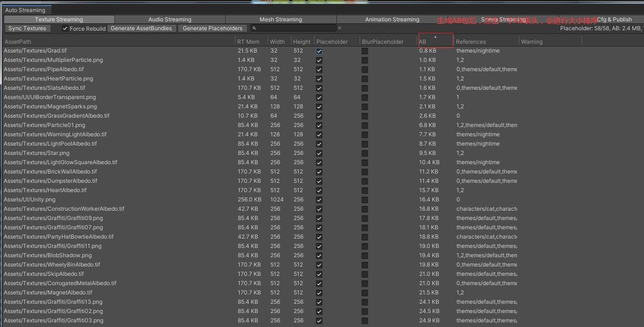Select Assets/Textures/LightGlowSquareAlbedo.tif row
This screenshot has height=327, width=644.
tap(322, 162)
